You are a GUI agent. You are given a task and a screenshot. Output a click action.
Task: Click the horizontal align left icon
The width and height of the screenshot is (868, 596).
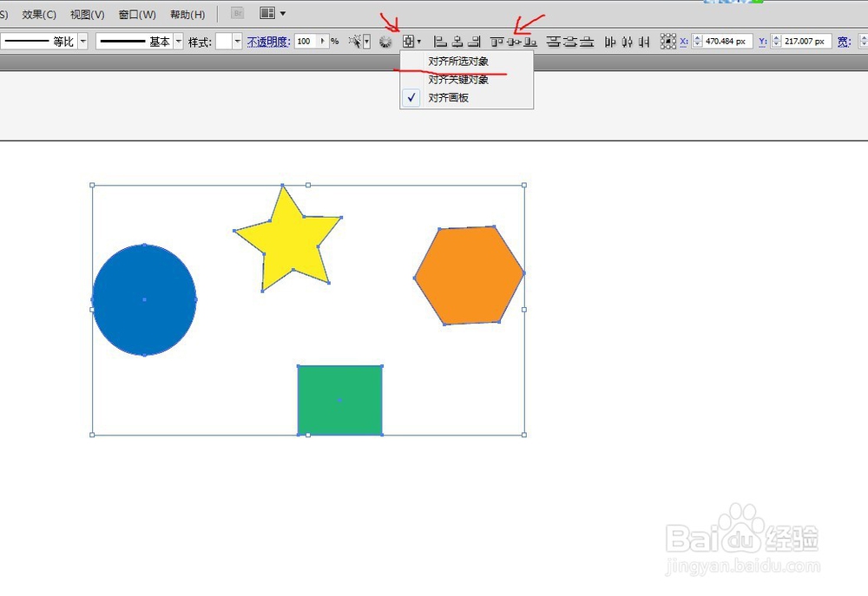pos(440,41)
